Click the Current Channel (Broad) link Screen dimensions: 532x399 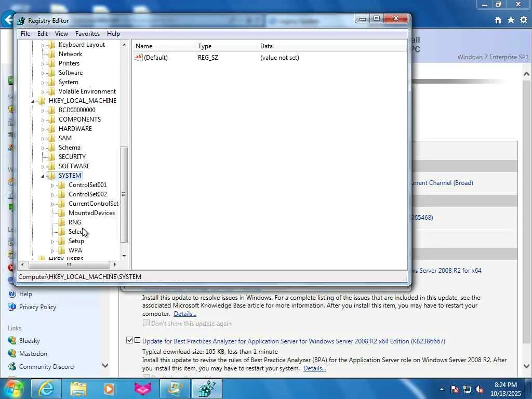tap(443, 183)
